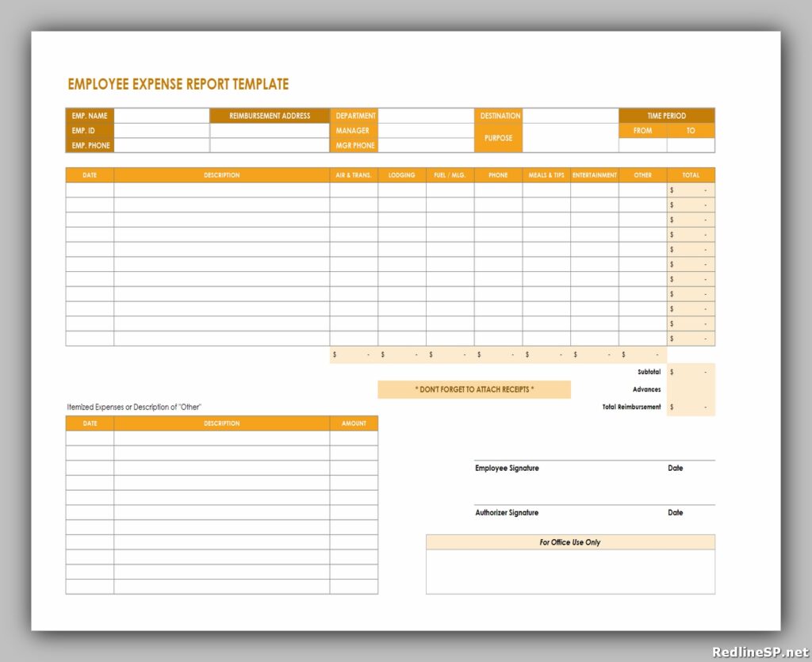Click the AMOUNT header in itemized table
812x662 pixels.
354,423
